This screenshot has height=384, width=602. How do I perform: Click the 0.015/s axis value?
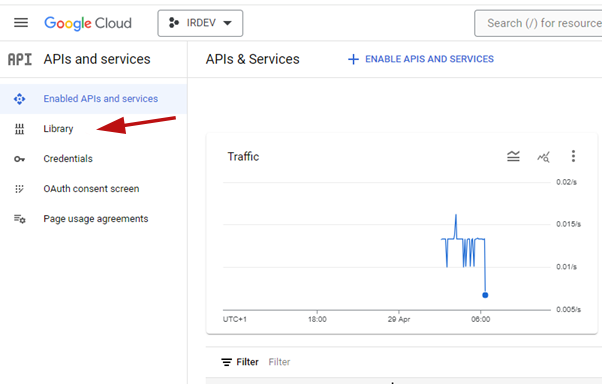click(569, 224)
